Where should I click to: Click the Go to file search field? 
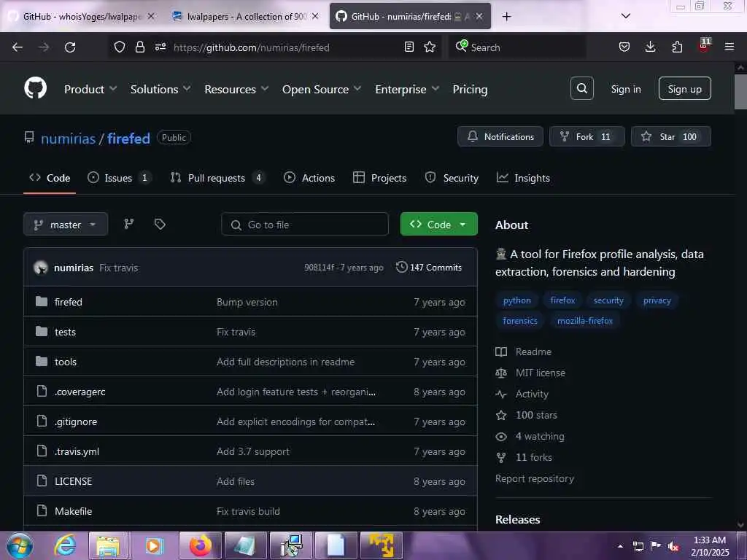[305, 224]
